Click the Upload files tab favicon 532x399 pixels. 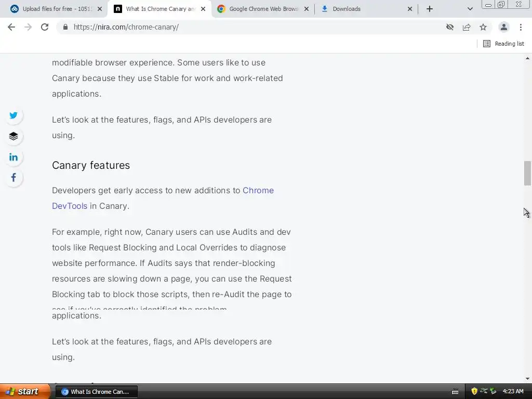click(14, 9)
